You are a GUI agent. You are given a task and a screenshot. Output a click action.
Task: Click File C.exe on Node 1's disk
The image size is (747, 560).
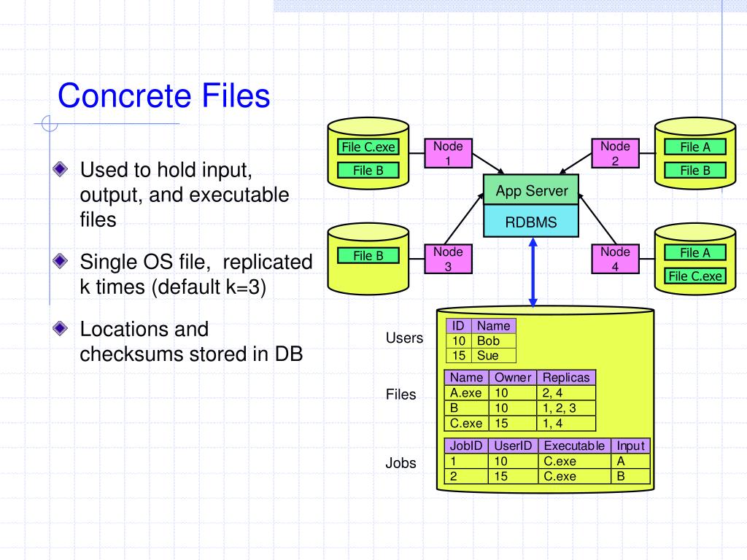pyautogui.click(x=368, y=147)
